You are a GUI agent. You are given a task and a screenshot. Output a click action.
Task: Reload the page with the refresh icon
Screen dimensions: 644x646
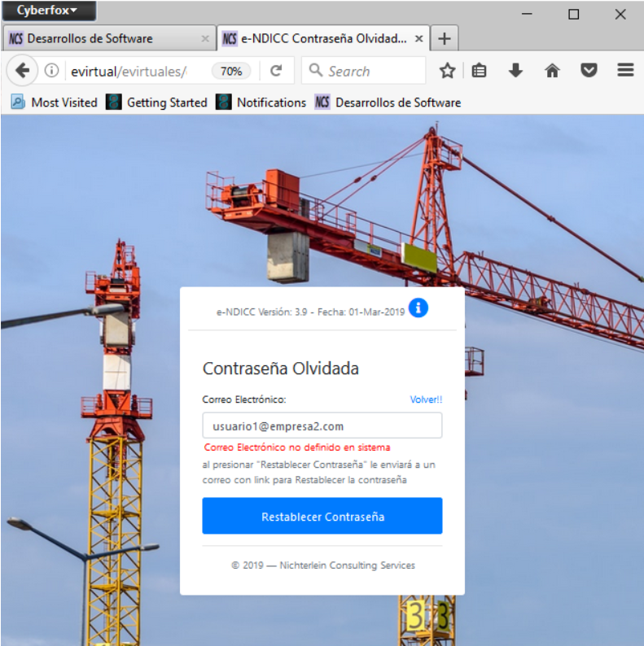[x=276, y=71]
